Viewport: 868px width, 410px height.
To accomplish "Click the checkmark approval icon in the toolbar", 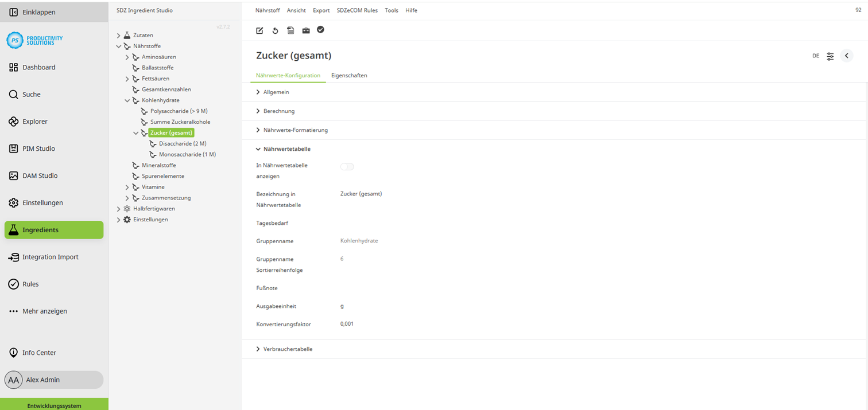I will tap(320, 30).
